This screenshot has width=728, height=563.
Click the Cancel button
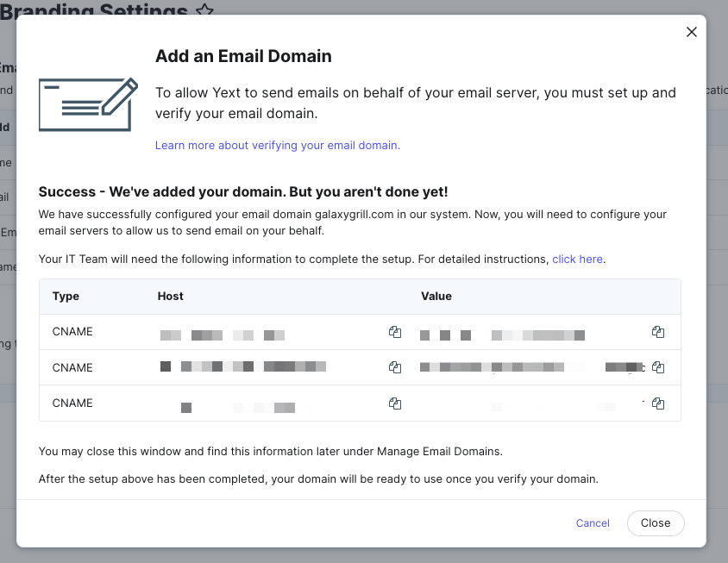(593, 523)
